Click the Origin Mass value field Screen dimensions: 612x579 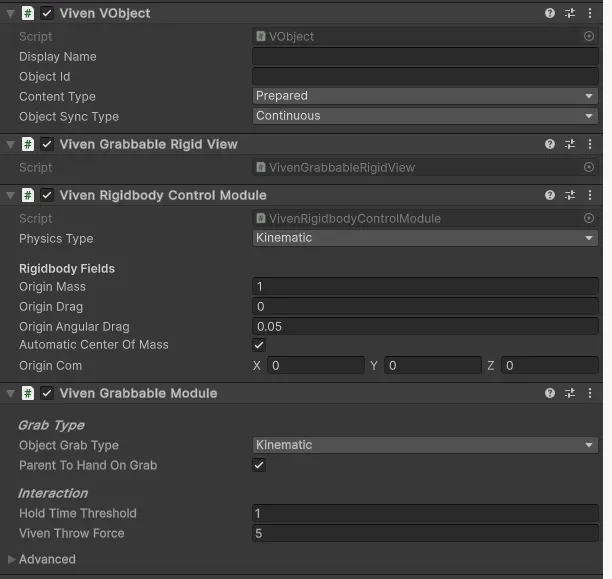tap(425, 287)
